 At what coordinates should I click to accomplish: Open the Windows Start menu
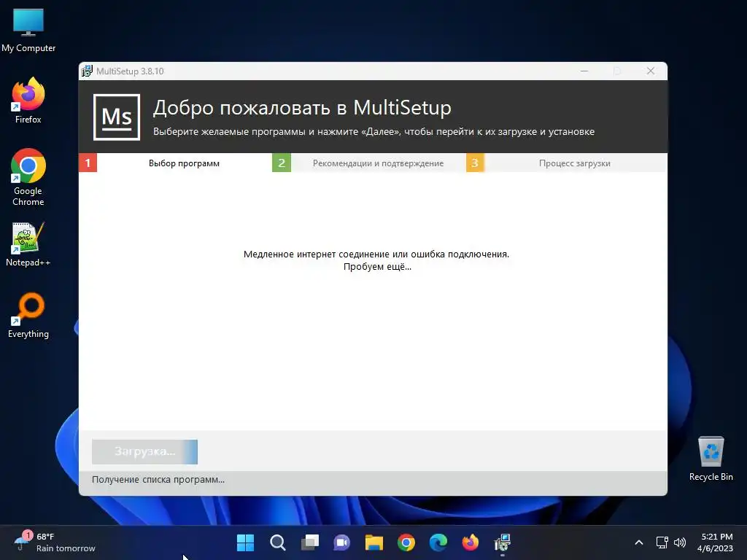coord(245,542)
